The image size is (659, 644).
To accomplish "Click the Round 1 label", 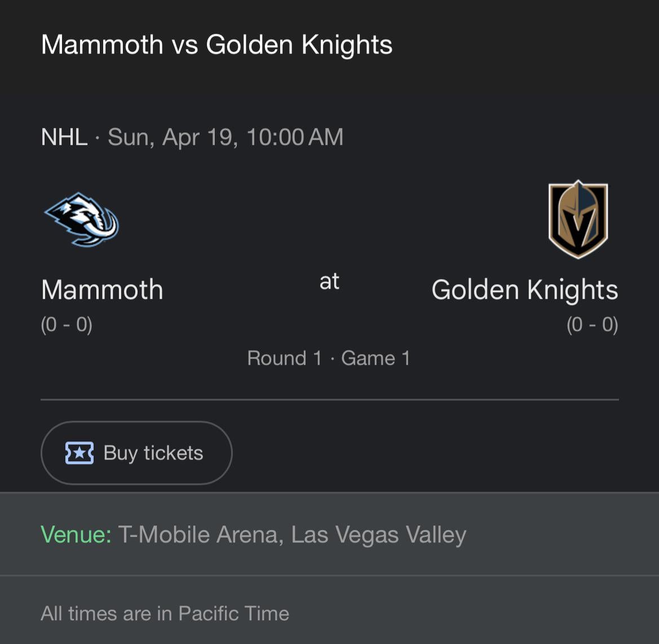I will coord(284,358).
